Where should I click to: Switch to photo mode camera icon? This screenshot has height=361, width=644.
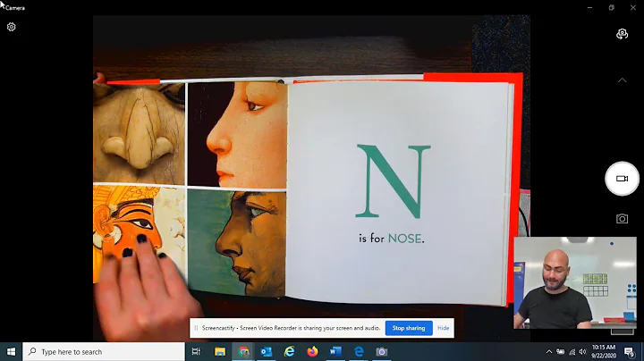click(x=622, y=219)
